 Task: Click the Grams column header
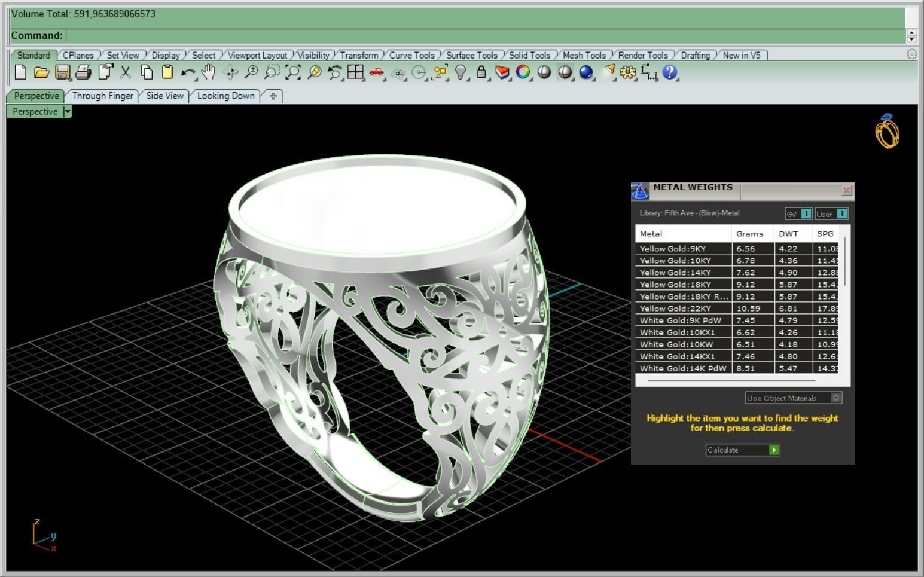pyautogui.click(x=752, y=234)
